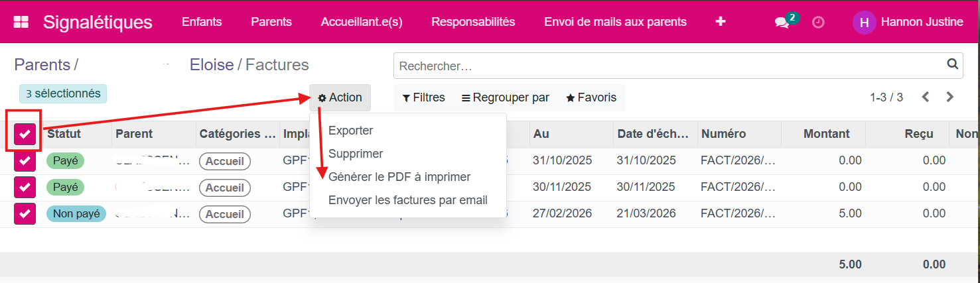The height and width of the screenshot is (283, 980).
Task: Select Générer le PDF à imprimer
Action: (x=399, y=177)
